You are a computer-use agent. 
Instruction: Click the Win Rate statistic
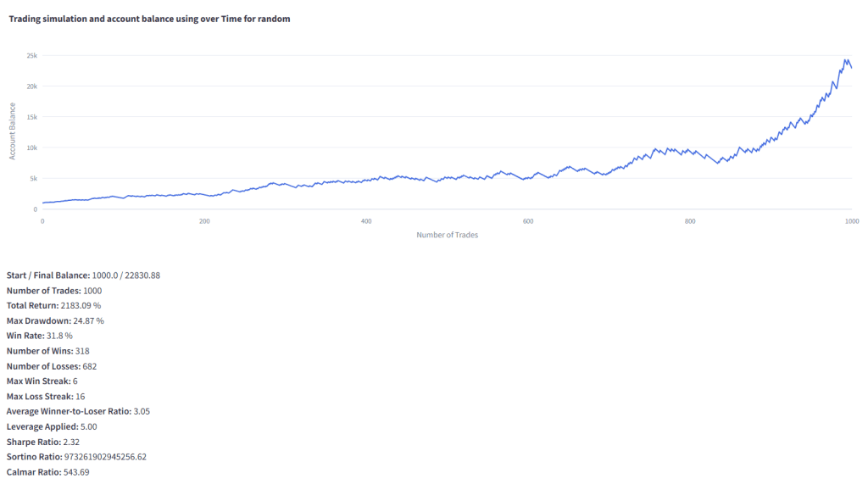pyautogui.click(x=39, y=336)
